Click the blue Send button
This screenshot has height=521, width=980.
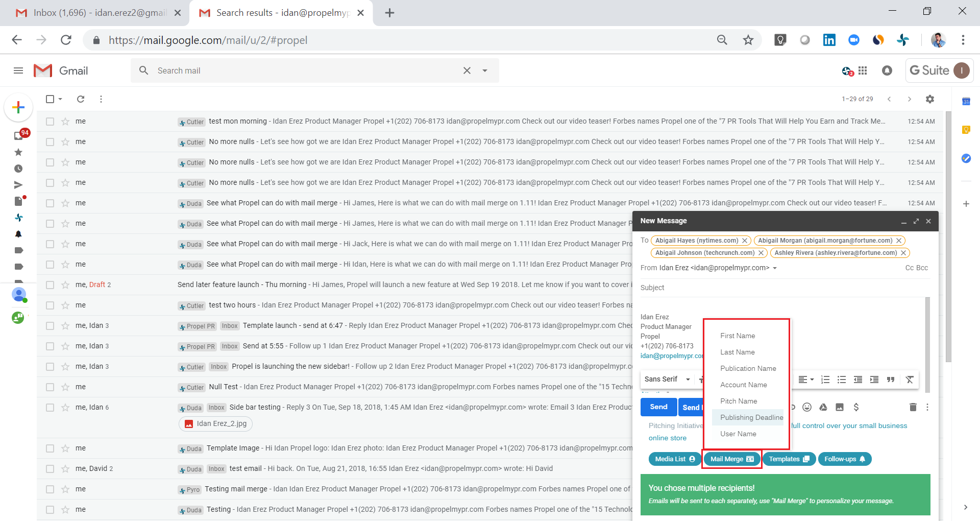[x=658, y=407]
